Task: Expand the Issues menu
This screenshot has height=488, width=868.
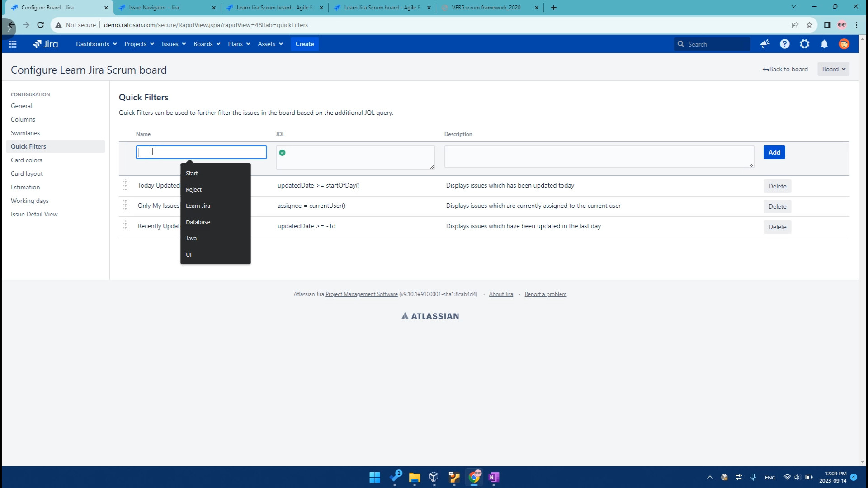Action: click(x=174, y=44)
